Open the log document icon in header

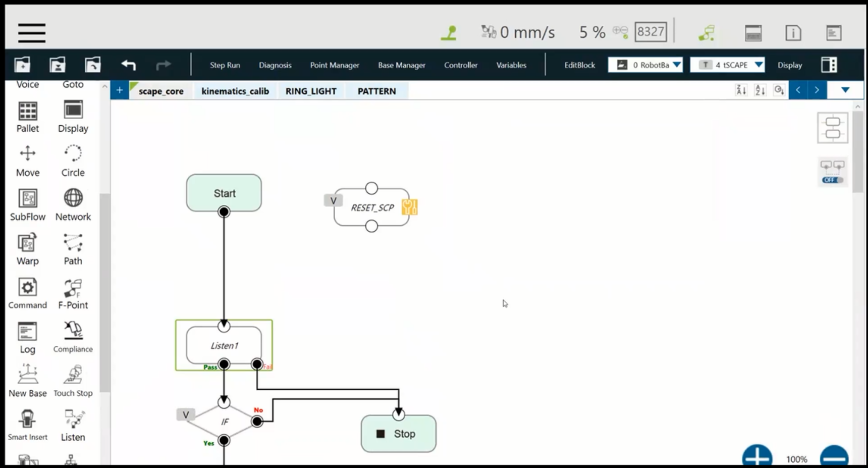tap(834, 33)
